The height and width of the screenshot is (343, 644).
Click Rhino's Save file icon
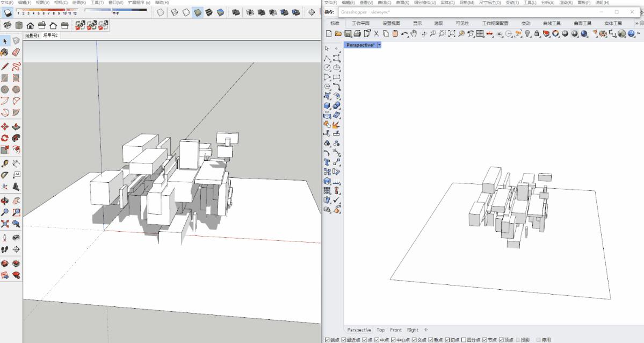[348, 33]
